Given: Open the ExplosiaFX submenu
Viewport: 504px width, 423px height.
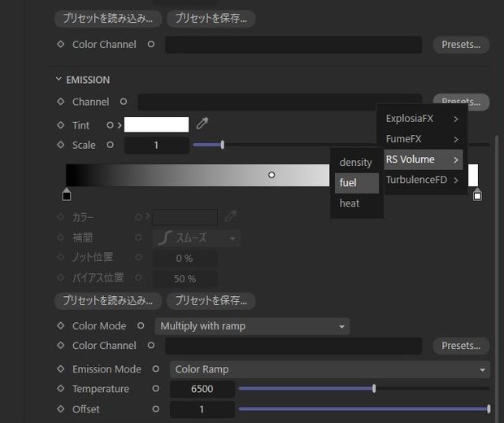Looking at the screenshot, I should [423, 119].
